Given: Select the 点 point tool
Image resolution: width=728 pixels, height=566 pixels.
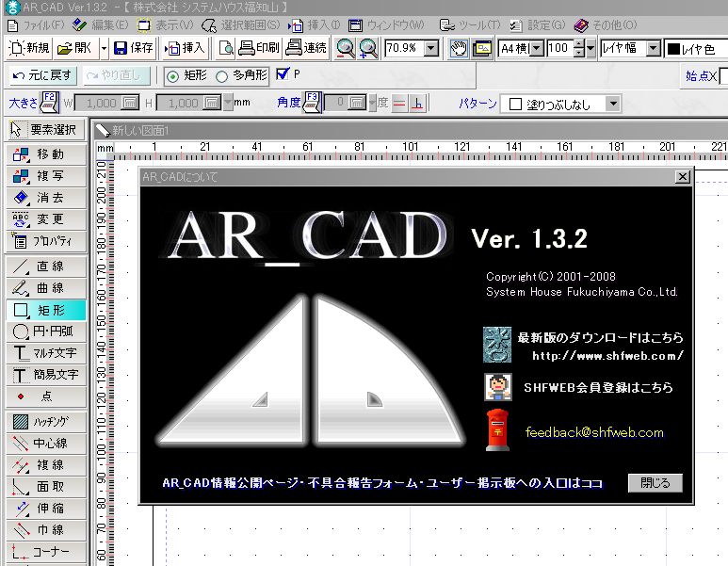Looking at the screenshot, I should [x=46, y=396].
